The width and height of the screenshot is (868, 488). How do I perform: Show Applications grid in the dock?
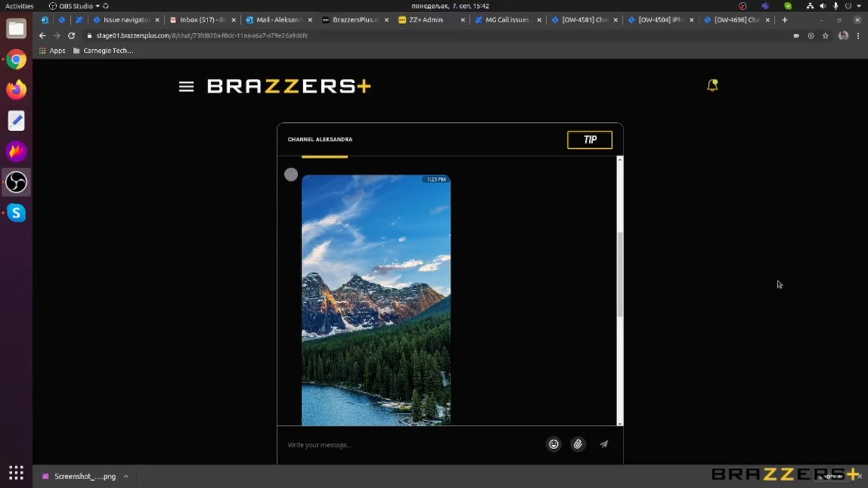16,473
